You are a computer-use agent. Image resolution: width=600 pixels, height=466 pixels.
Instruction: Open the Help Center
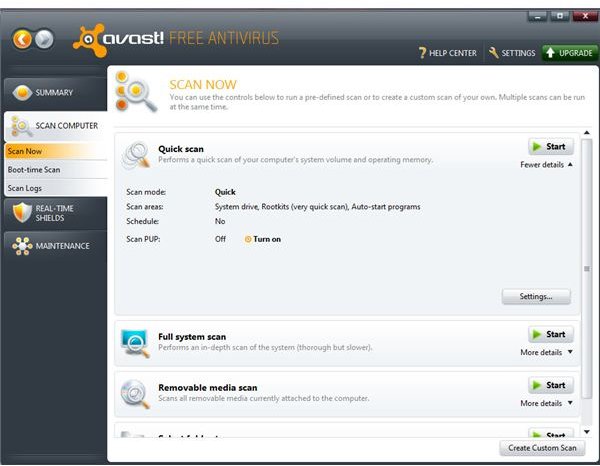(x=448, y=53)
